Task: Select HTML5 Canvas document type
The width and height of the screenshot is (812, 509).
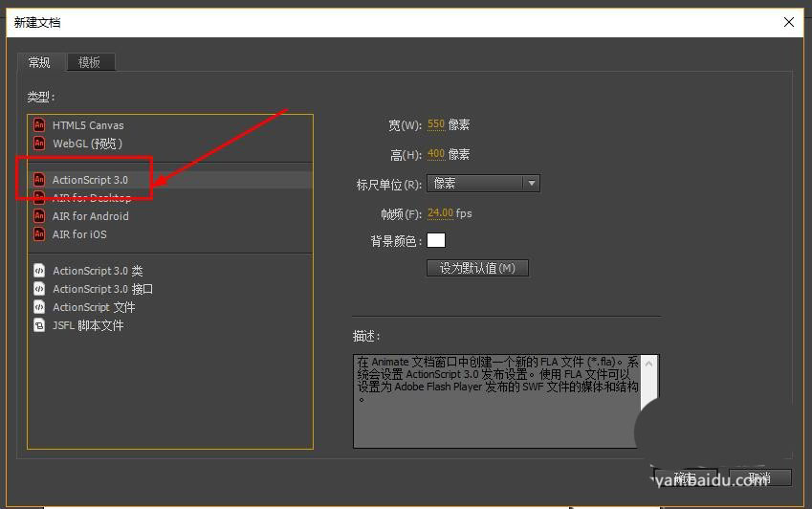Action: pyautogui.click(x=170, y=125)
